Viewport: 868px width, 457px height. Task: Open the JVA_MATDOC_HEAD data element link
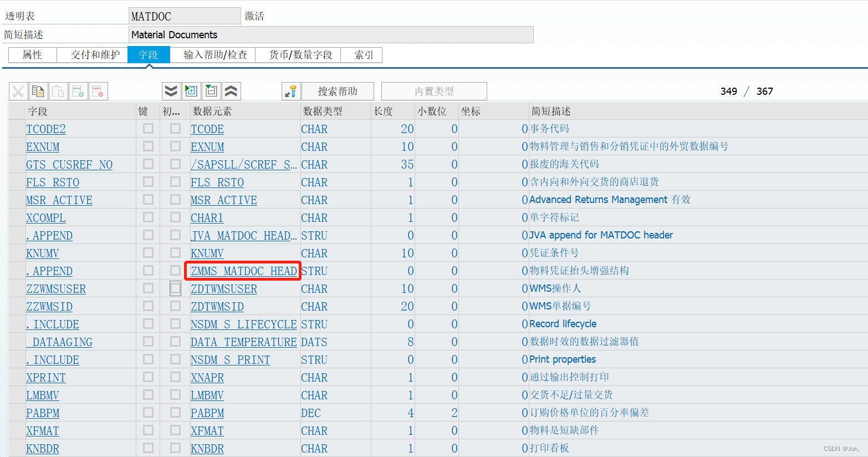[x=244, y=236]
